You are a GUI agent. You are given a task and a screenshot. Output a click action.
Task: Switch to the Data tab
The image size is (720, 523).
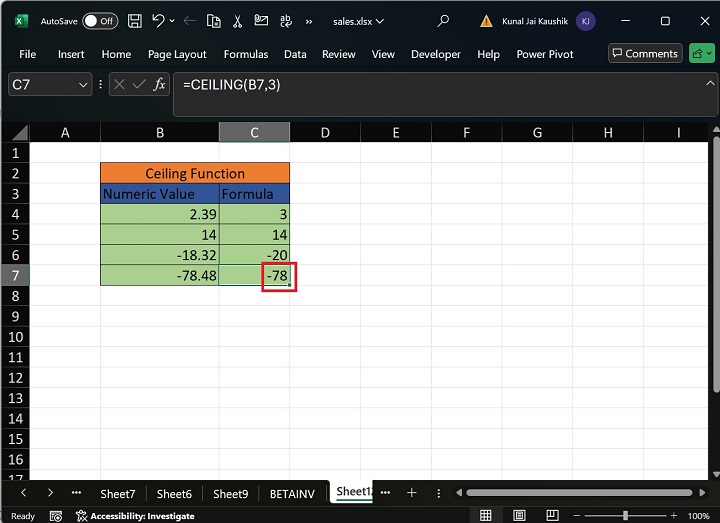[295, 54]
